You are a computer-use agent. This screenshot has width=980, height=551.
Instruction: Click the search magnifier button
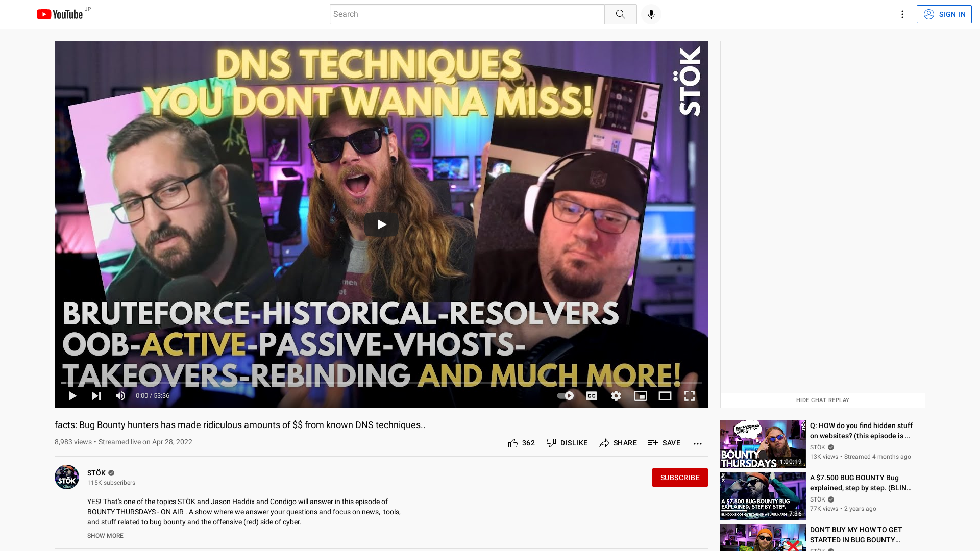pyautogui.click(x=620, y=14)
